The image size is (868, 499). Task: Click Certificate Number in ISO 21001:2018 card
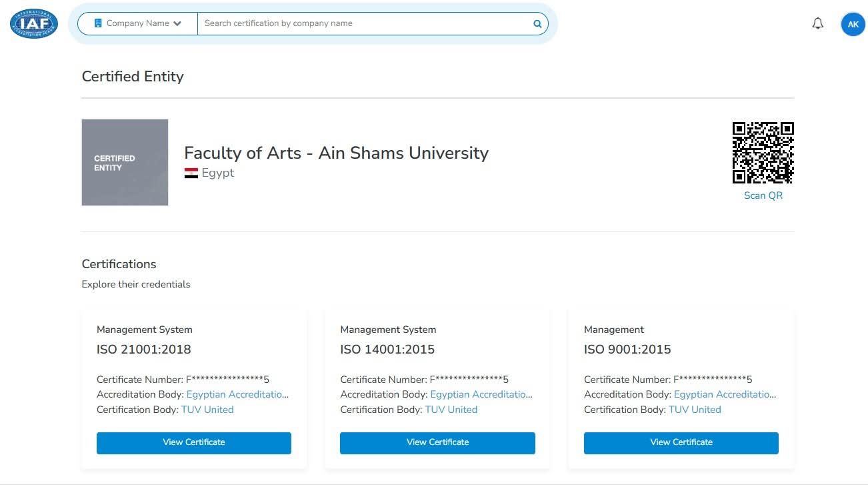(x=183, y=379)
